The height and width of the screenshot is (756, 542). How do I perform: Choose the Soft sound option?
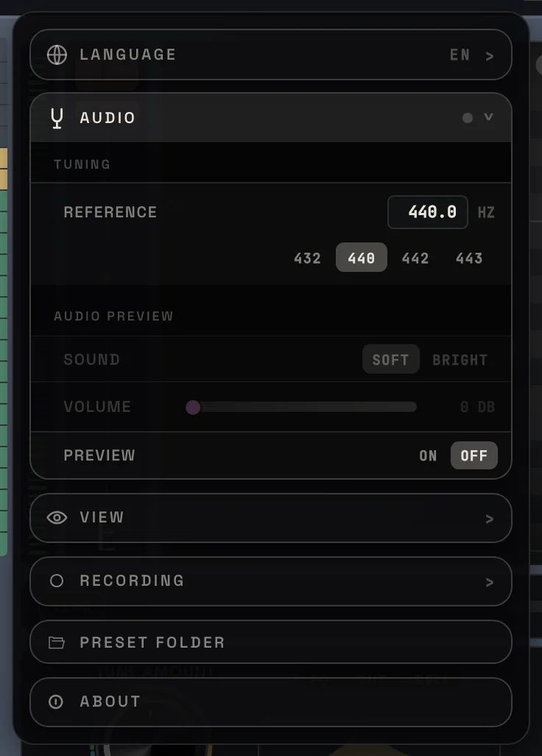(391, 359)
